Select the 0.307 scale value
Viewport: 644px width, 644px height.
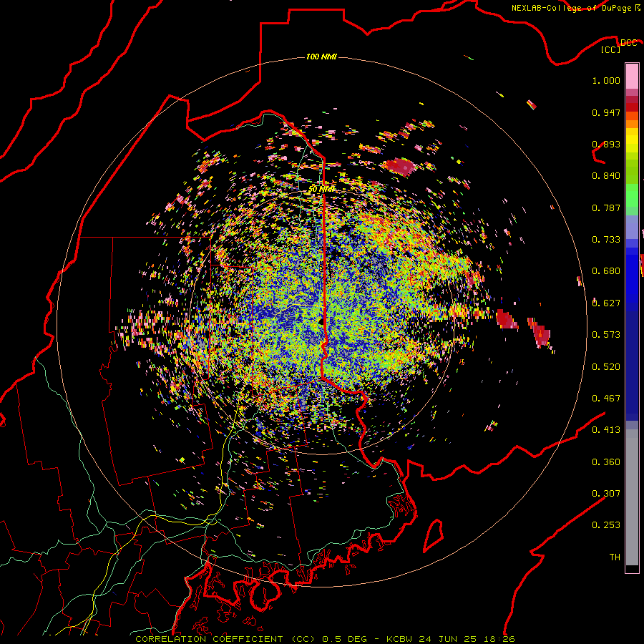pyautogui.click(x=606, y=494)
